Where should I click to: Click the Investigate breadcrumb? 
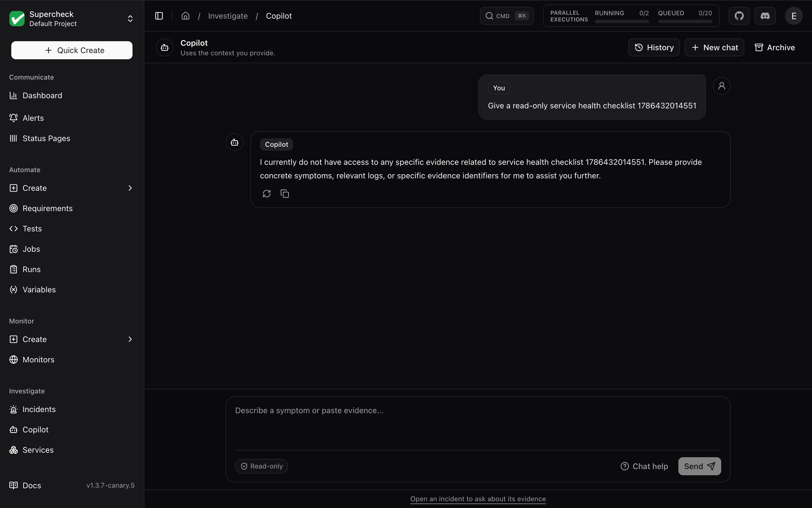click(x=228, y=16)
